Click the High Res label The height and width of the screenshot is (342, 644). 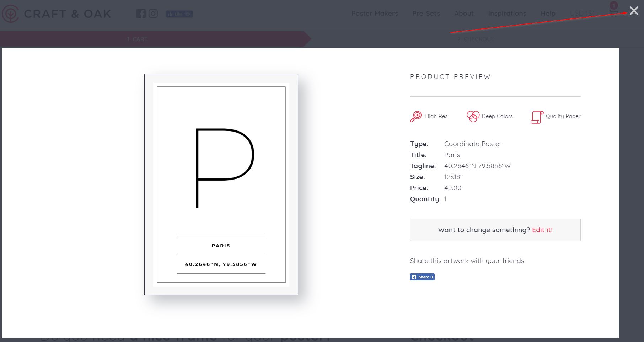point(436,116)
